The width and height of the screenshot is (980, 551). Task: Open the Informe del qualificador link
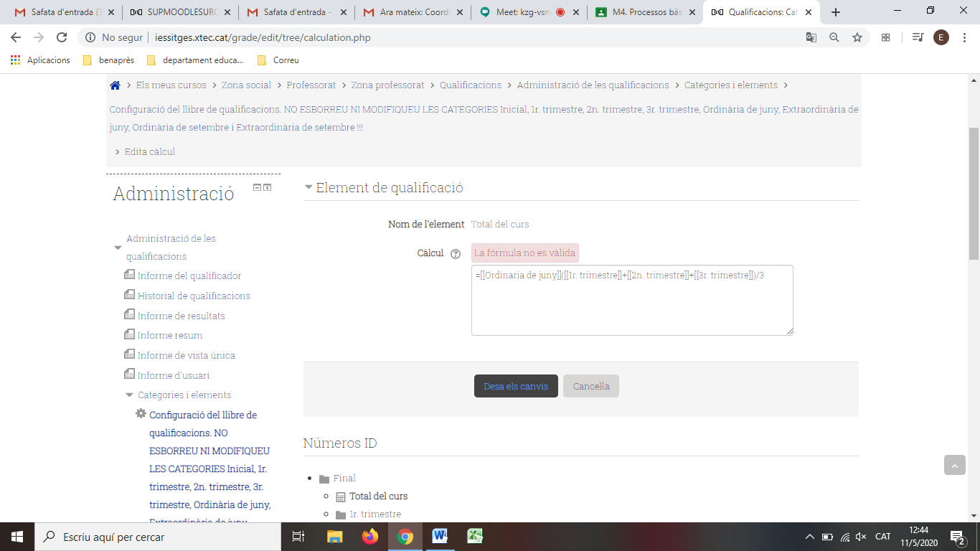click(x=189, y=275)
